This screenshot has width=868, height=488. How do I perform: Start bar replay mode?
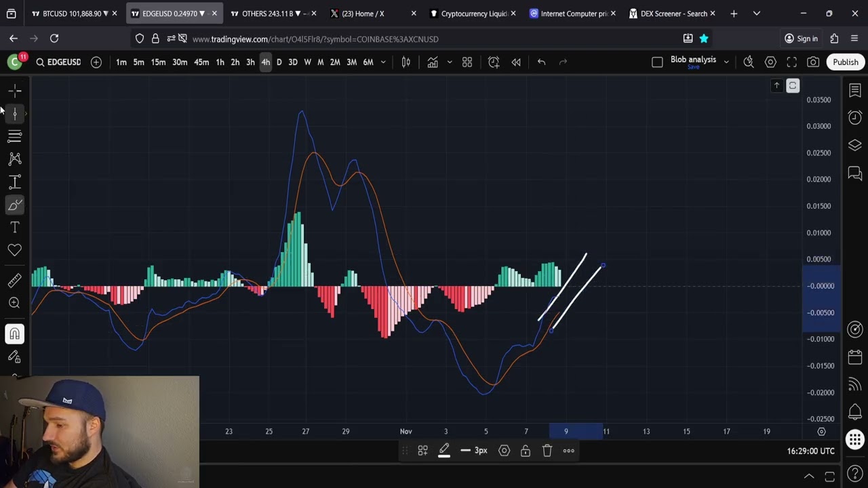tap(516, 62)
